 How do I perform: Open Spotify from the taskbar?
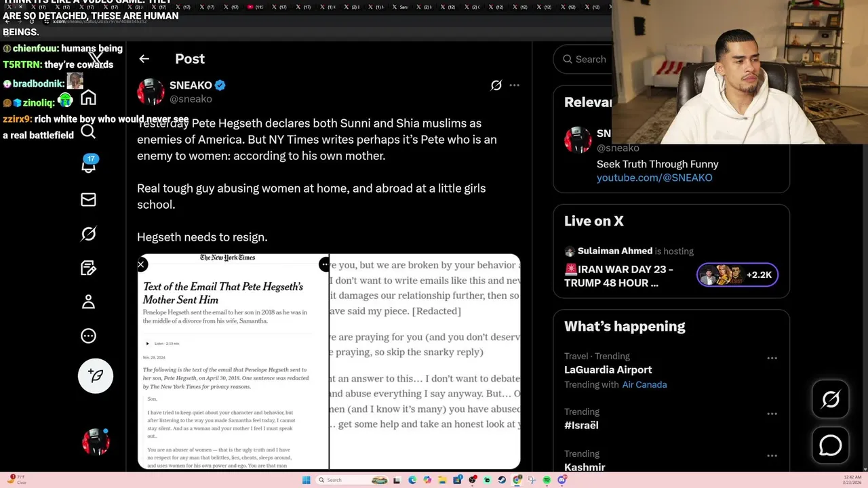coord(547,480)
